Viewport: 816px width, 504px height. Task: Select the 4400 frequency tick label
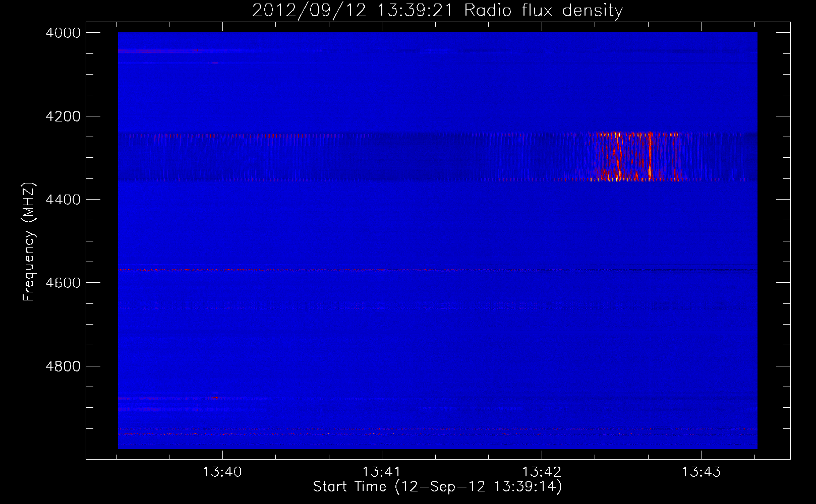(63, 200)
